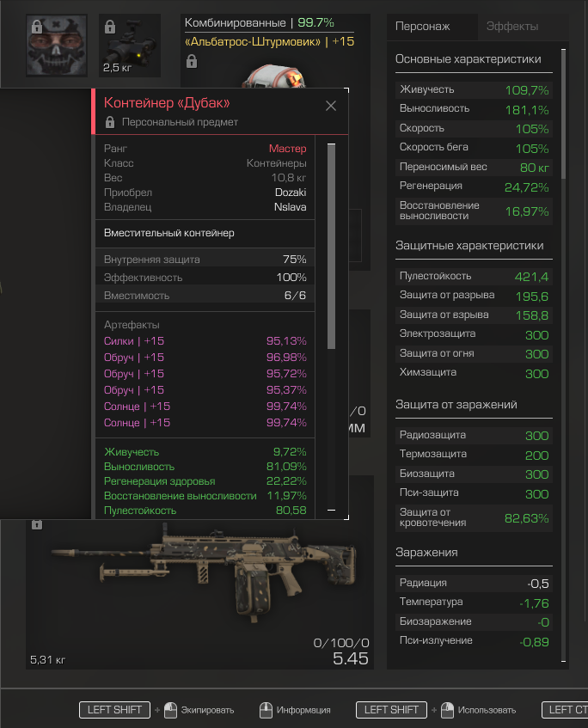The image size is (588, 728).
Task: Select the night vision device weighing 2,5 кг
Action: (x=130, y=45)
